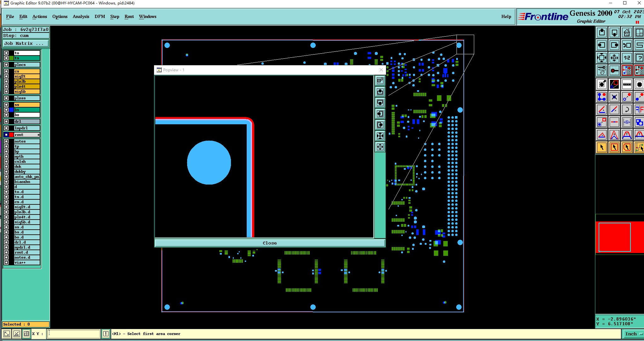Click the snap to grid key icon
Viewport: 644px width, 341px height.
click(x=614, y=70)
